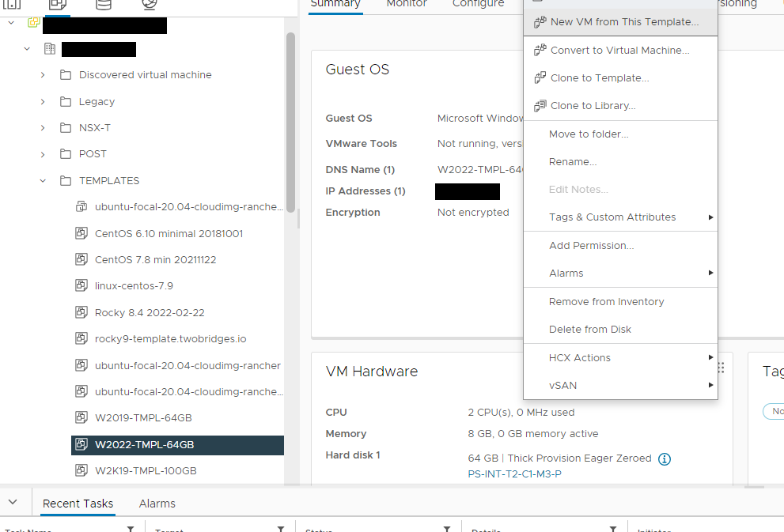Click the W2019-TMPL-64GB template icon
This screenshot has height=532, width=784.
81,417
